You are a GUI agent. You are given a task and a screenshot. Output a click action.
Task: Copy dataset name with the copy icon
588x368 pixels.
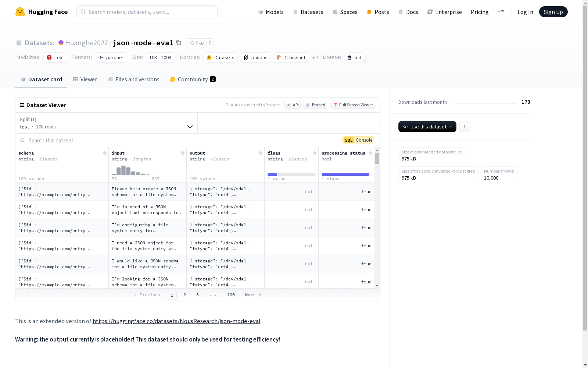(179, 43)
